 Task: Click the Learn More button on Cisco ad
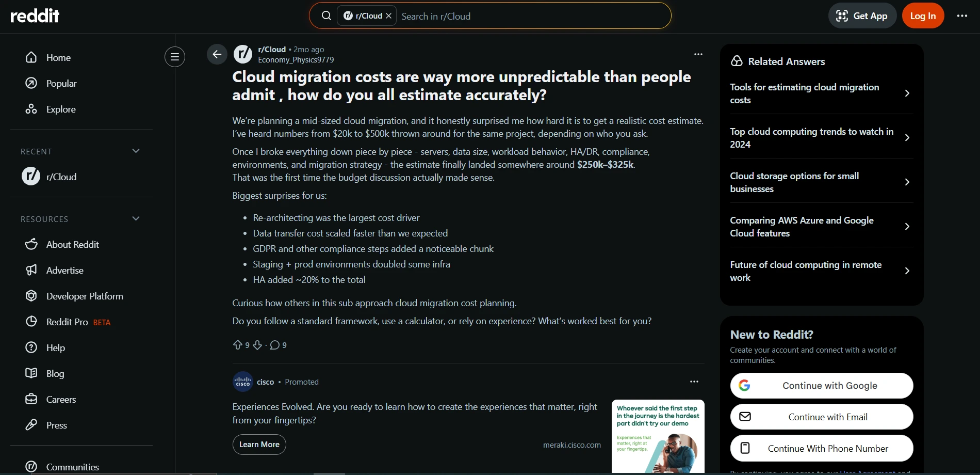coord(259,444)
